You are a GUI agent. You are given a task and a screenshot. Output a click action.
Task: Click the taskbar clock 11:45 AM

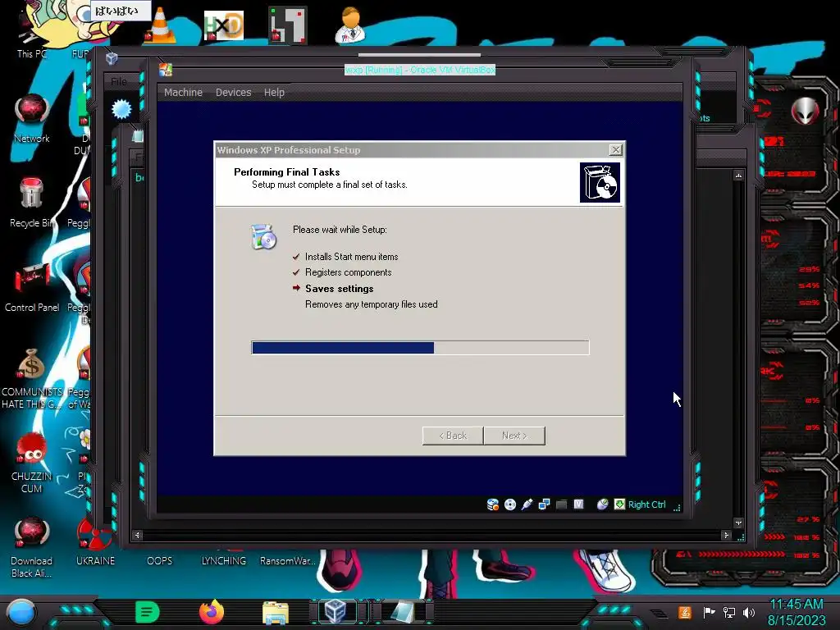(796, 605)
